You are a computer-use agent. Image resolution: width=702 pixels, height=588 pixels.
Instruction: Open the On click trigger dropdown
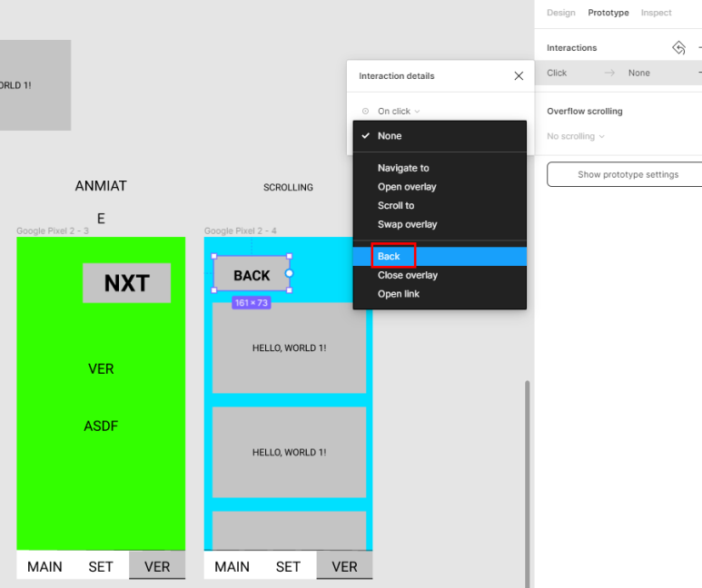coord(398,111)
